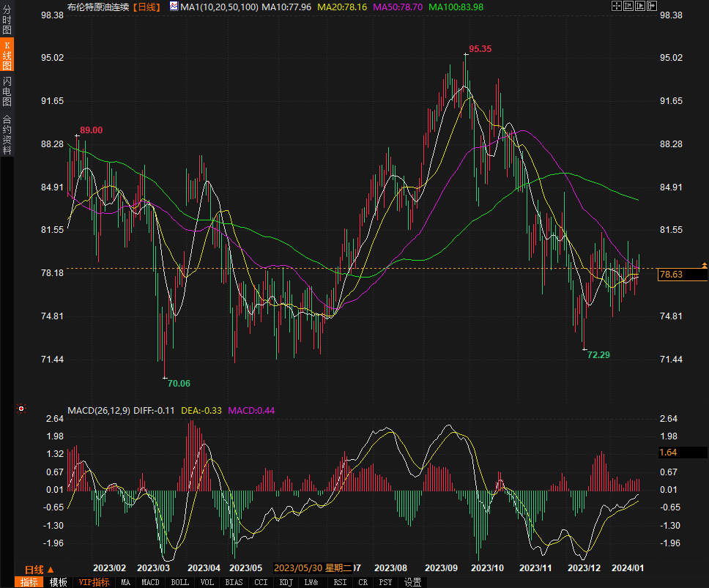Select the 模板 tab at the bottom

coord(58,582)
